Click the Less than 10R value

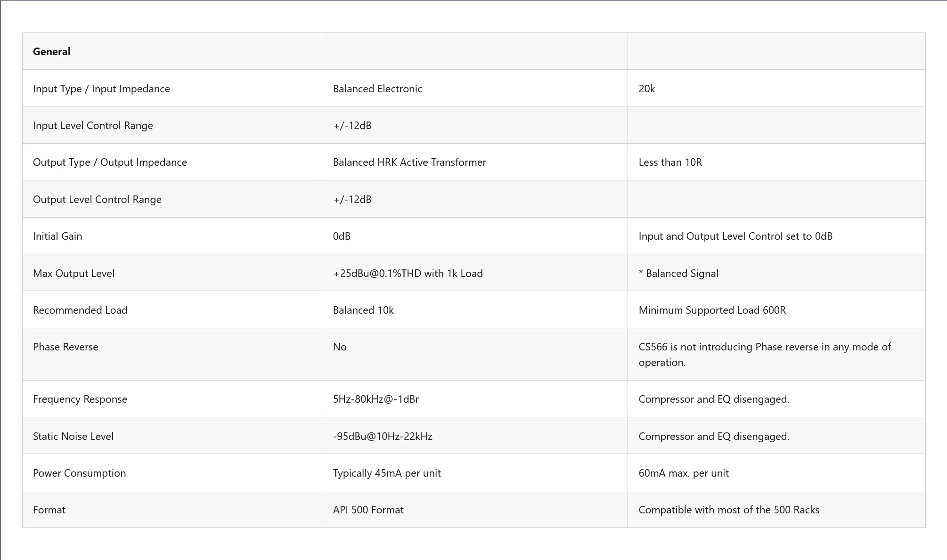pos(670,162)
